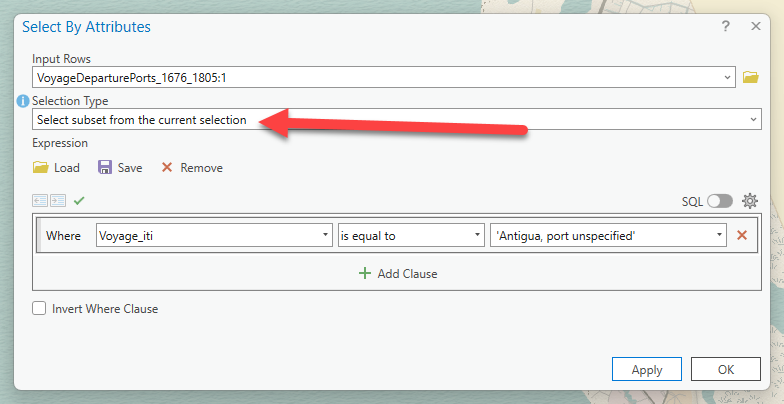
Task: Click the info icon next to Selection Type
Action: click(23, 101)
